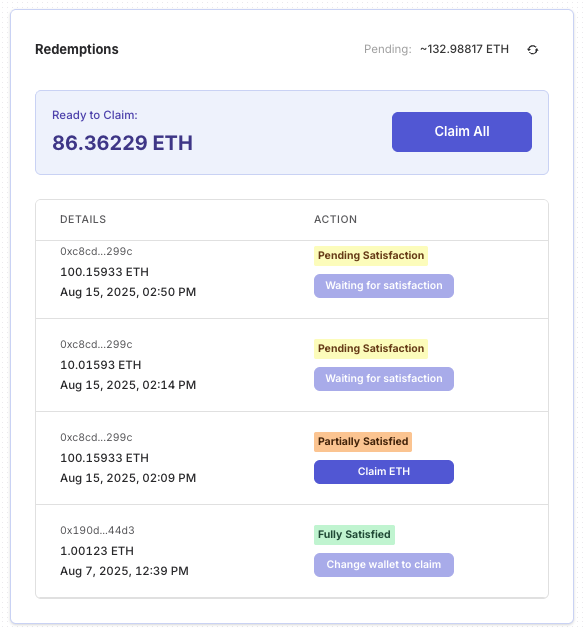586x630 pixels.
Task: Click the 1.00123 ETH redemption amount
Action: [x=97, y=551]
